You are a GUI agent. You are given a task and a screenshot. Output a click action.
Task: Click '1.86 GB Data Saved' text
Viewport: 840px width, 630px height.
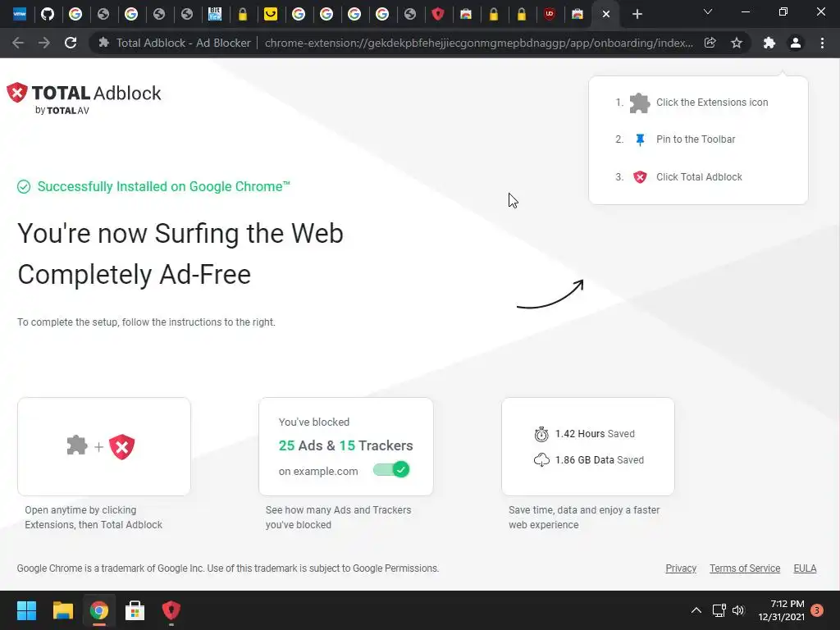pos(600,460)
